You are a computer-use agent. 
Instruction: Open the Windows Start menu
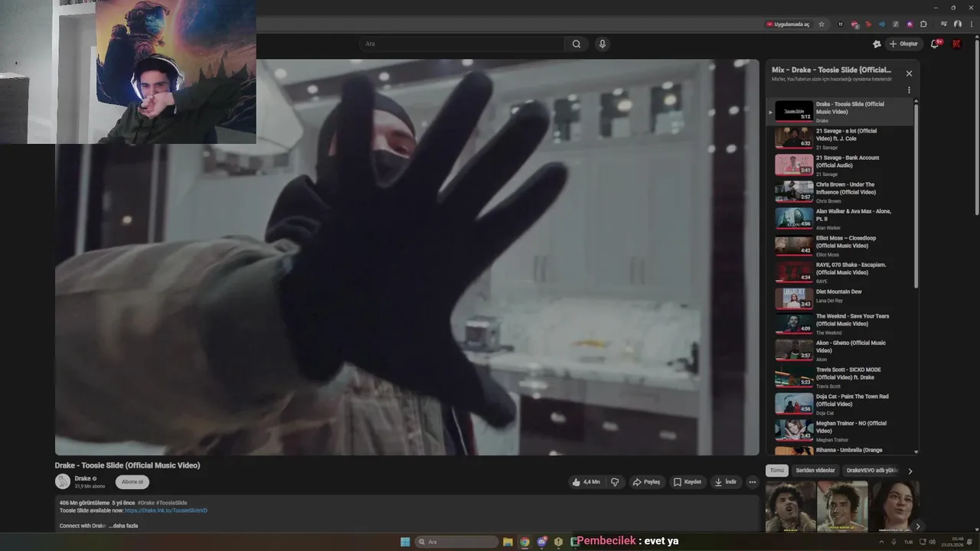[x=405, y=542]
